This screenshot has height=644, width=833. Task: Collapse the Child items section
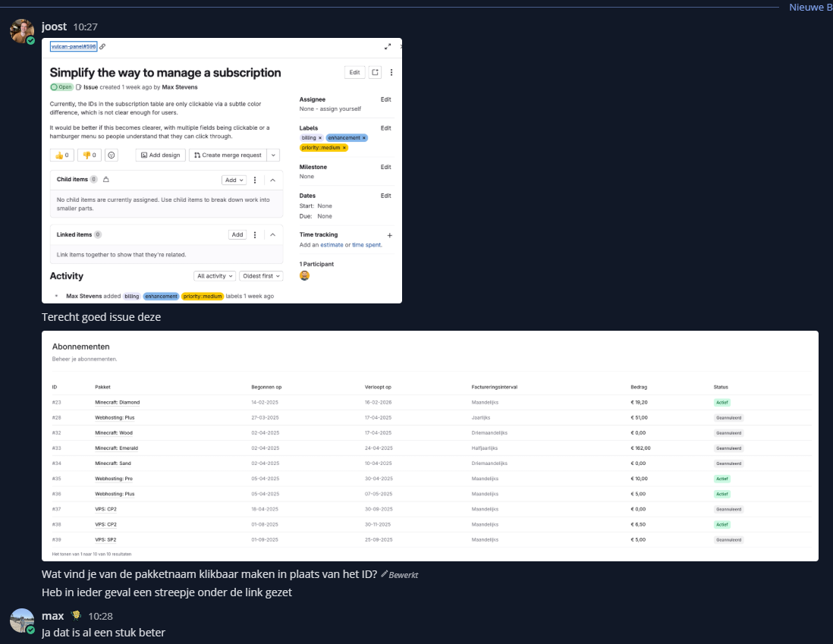(x=272, y=180)
